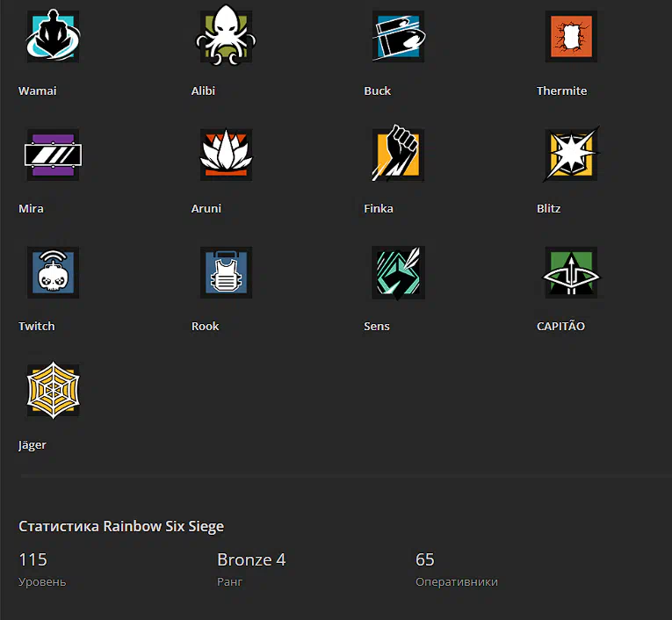Click the Jäger name label
This screenshot has height=620, width=672.
33,444
